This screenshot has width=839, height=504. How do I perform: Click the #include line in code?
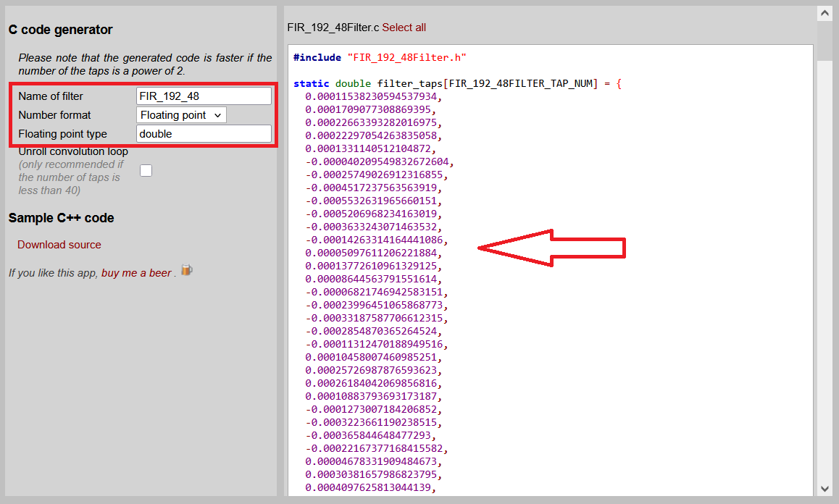(x=380, y=57)
